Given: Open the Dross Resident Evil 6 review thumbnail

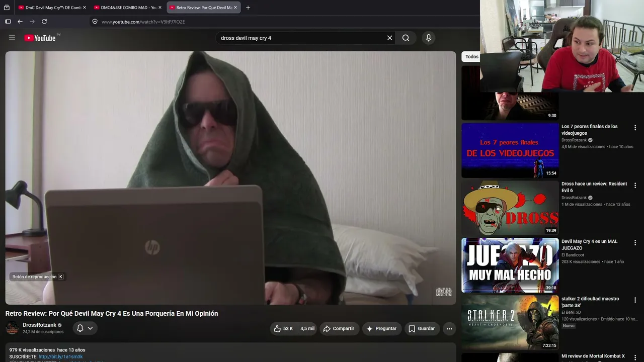Looking at the screenshot, I should (x=510, y=208).
